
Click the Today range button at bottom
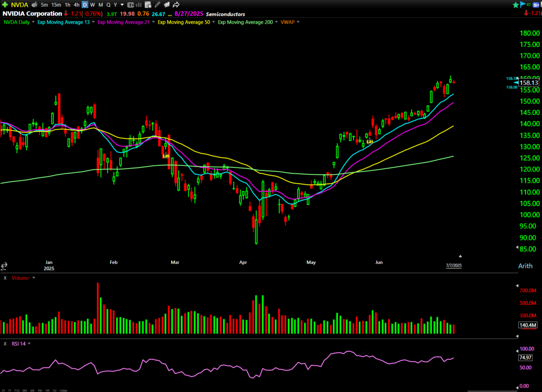pyautogui.click(x=63, y=390)
